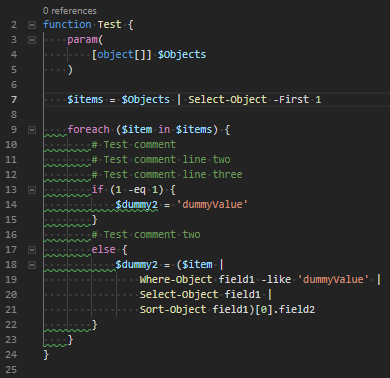
Task: Click the final closing brace on line 24
Action: click(x=46, y=355)
